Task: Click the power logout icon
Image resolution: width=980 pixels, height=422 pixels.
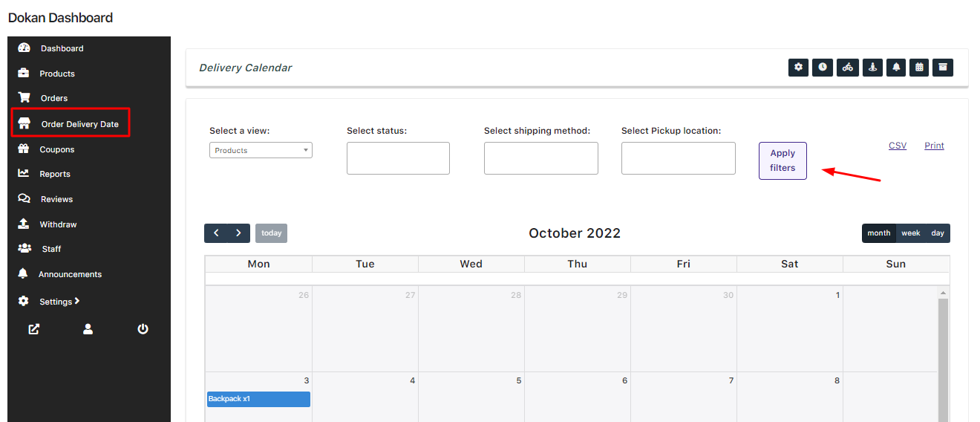Action: click(x=143, y=329)
